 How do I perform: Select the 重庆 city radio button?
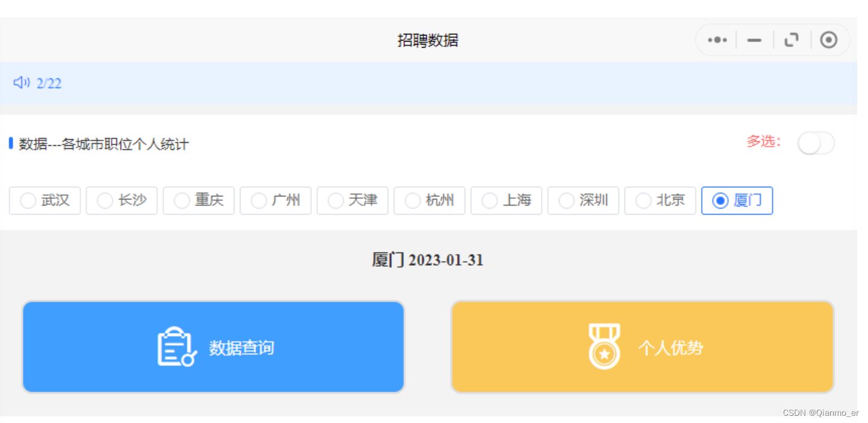click(x=199, y=200)
